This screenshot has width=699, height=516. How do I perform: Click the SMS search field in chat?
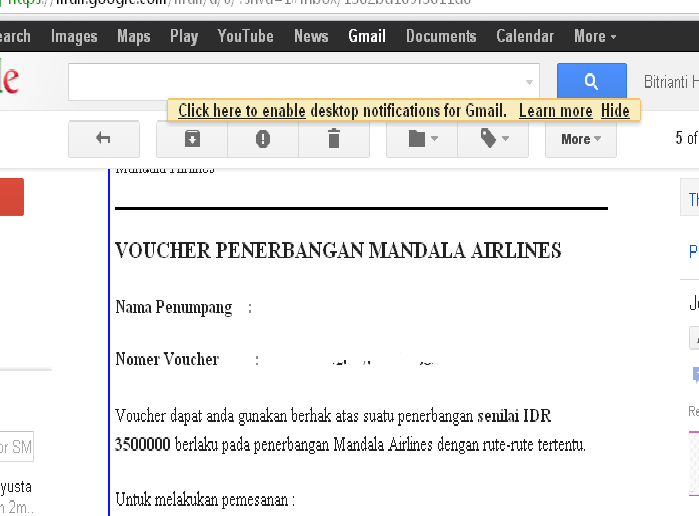16,446
